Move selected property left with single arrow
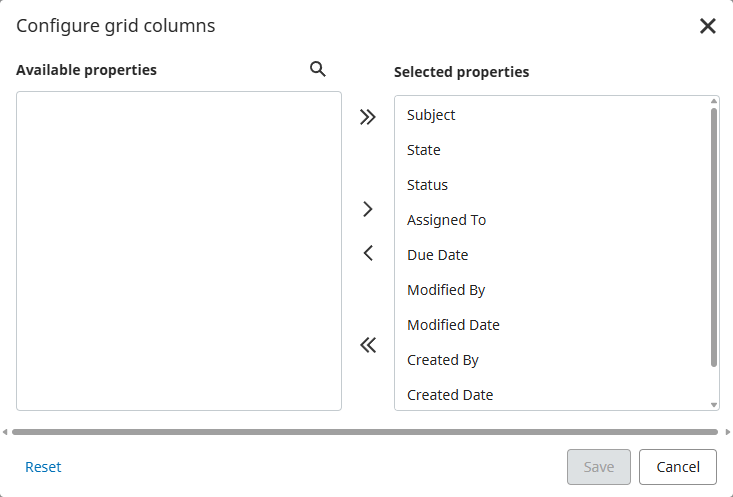The height and width of the screenshot is (497, 733). [x=368, y=253]
